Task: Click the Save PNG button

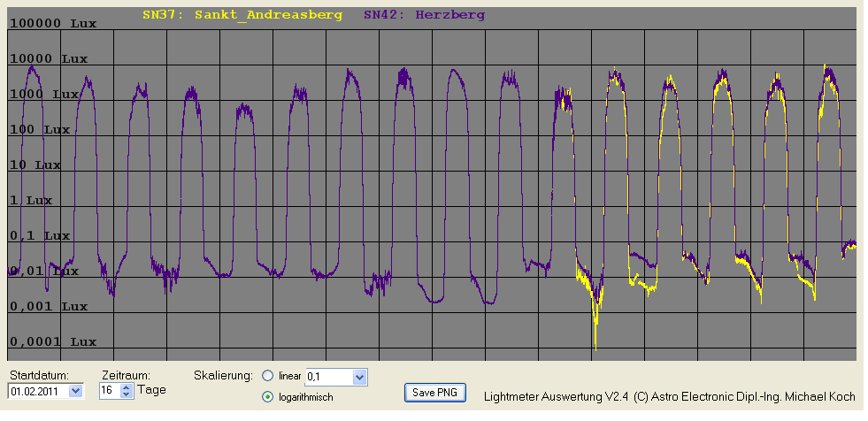Action: (435, 393)
